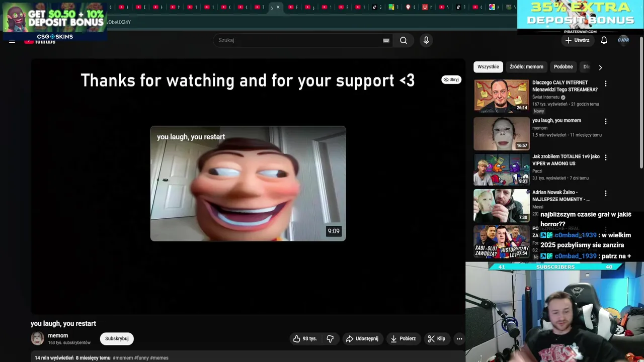
Task: Click the #momem hashtag
Action: [123, 358]
